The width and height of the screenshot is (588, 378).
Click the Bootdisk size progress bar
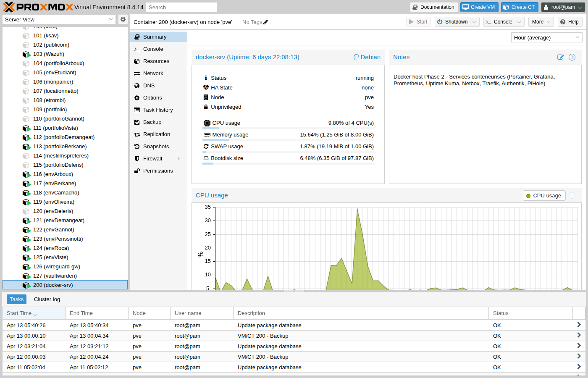[x=288, y=163]
